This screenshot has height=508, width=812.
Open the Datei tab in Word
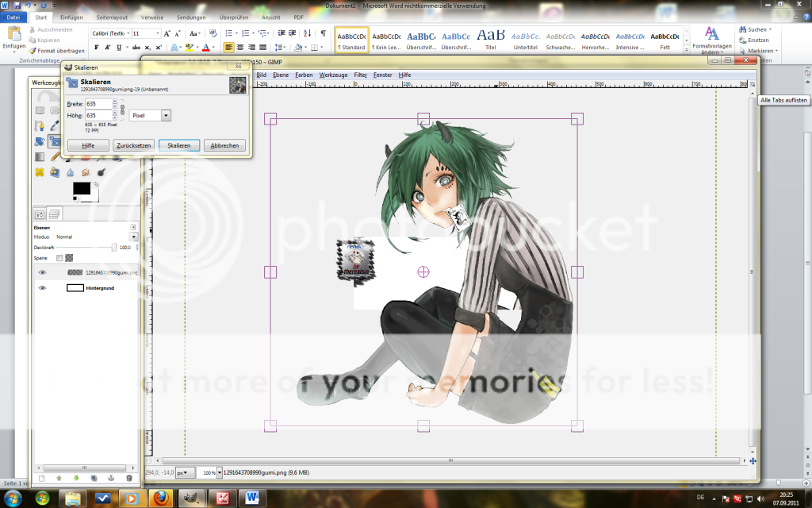coord(13,17)
